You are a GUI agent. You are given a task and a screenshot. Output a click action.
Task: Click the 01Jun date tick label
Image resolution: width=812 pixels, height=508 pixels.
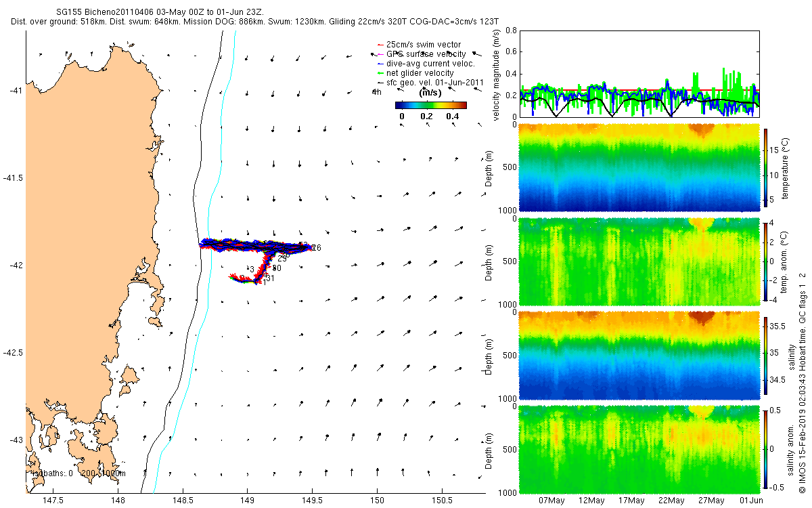[751, 500]
